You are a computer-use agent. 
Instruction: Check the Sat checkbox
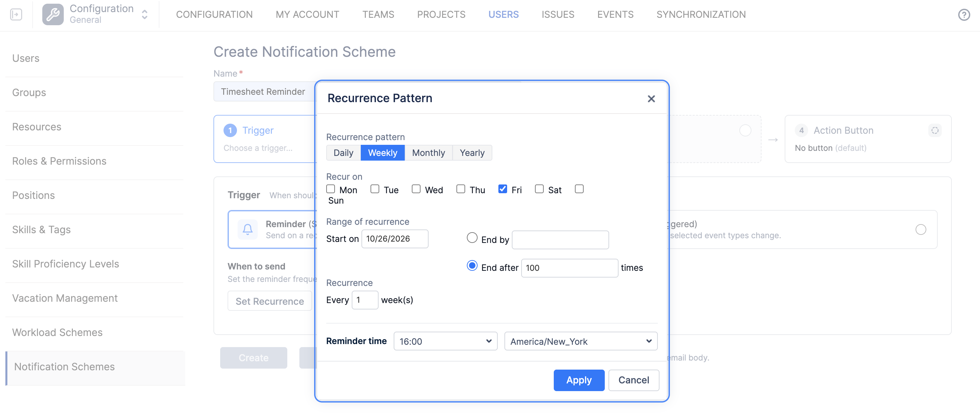[539, 189]
